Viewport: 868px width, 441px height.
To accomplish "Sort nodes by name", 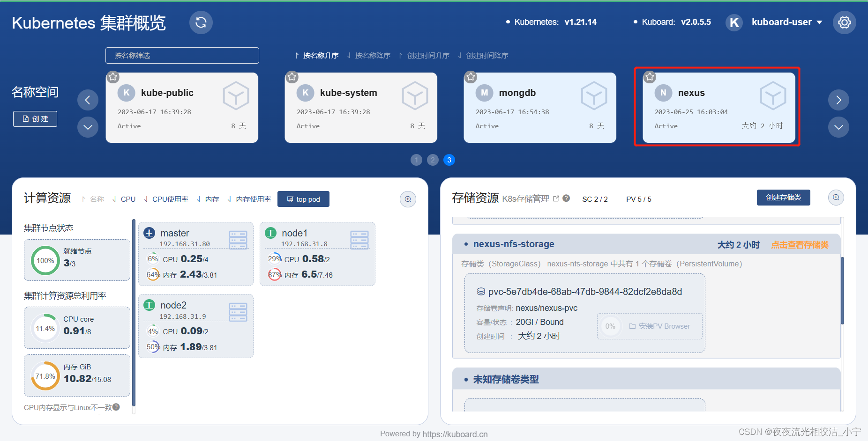I will click(x=93, y=199).
